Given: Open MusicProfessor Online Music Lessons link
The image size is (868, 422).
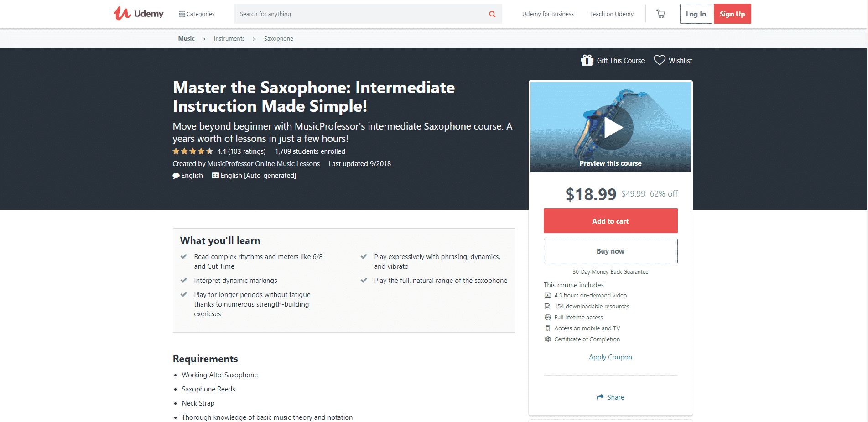Looking at the screenshot, I should tap(263, 164).
